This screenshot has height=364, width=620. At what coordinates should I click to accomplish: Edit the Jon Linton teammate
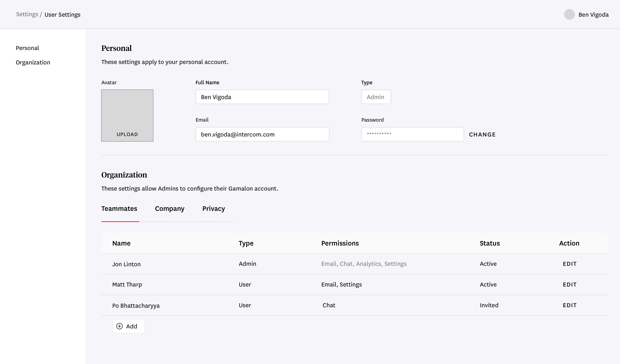[x=570, y=264]
